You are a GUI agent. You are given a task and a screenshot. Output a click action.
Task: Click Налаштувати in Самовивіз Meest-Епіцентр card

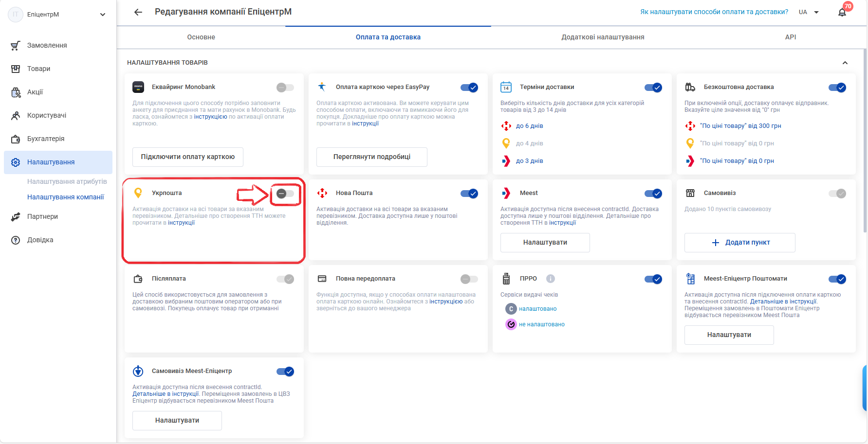point(177,421)
